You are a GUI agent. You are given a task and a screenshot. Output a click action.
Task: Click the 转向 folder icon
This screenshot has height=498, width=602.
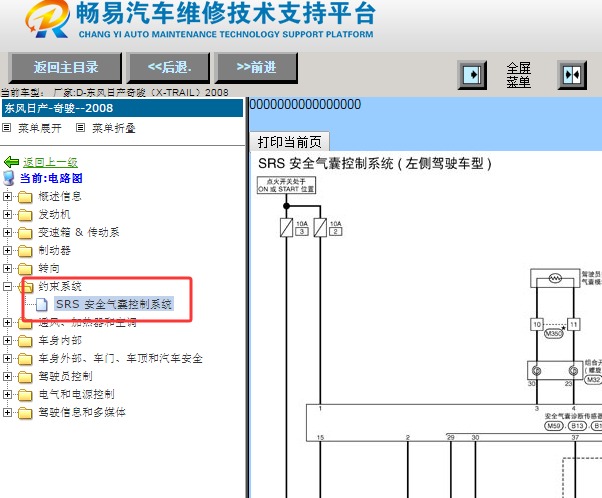25,269
